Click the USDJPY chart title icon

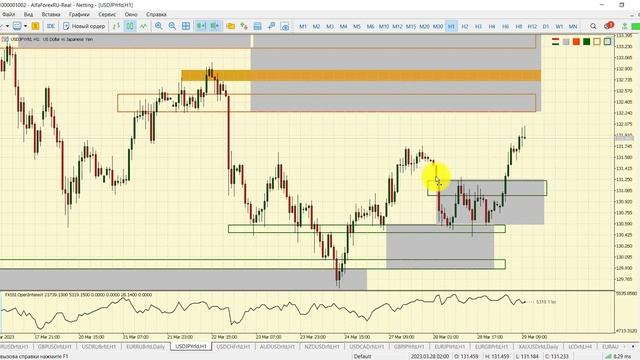click(5, 40)
